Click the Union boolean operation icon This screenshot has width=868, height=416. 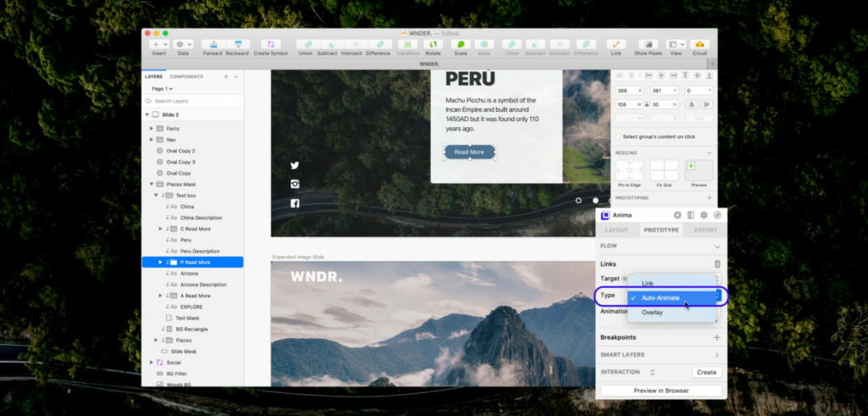tap(305, 44)
